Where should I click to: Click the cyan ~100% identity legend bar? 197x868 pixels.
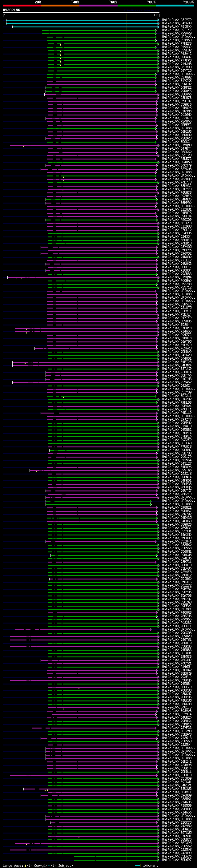pyautogui.click(x=175, y=6)
